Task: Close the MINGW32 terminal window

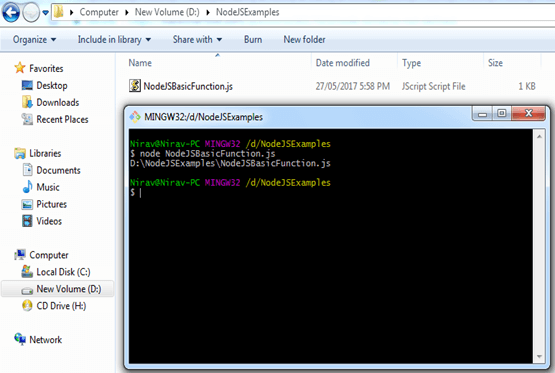Action: point(528,114)
